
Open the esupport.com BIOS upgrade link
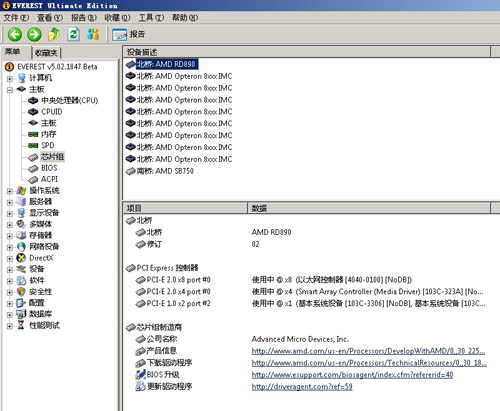[x=352, y=375]
